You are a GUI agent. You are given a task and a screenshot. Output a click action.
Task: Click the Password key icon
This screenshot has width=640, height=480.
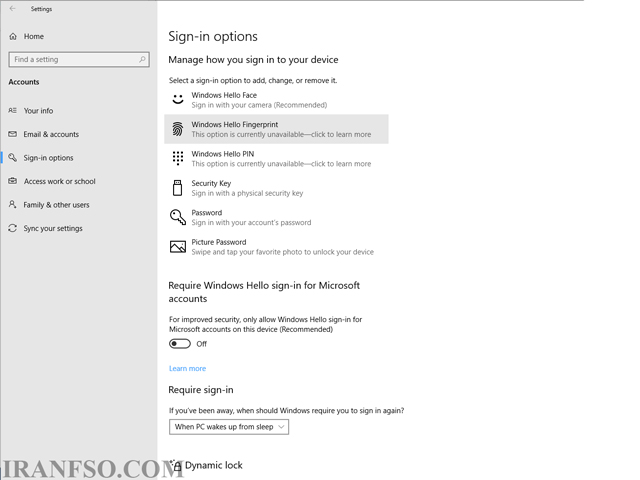(178, 217)
